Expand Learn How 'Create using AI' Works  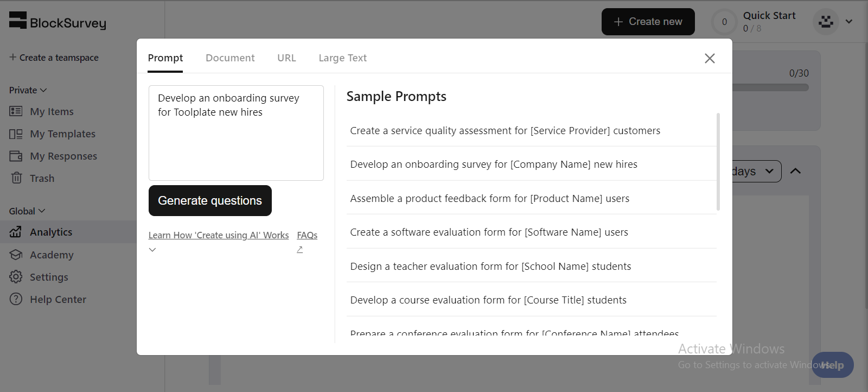219,235
